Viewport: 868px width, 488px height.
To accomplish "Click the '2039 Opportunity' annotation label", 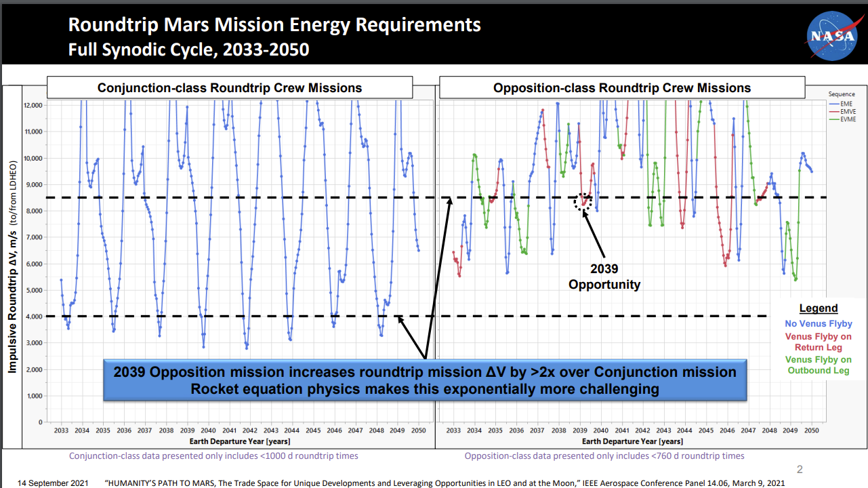I will pyautogui.click(x=604, y=277).
